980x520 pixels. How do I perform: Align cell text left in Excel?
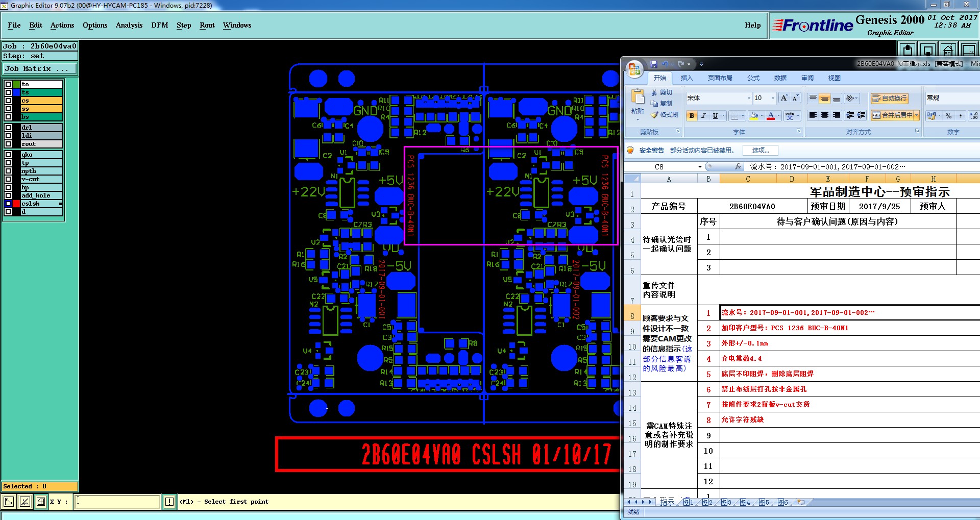tap(813, 116)
